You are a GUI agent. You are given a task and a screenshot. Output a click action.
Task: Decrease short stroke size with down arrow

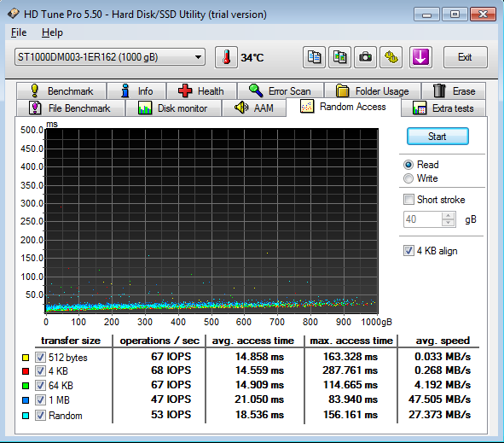pyautogui.click(x=448, y=223)
